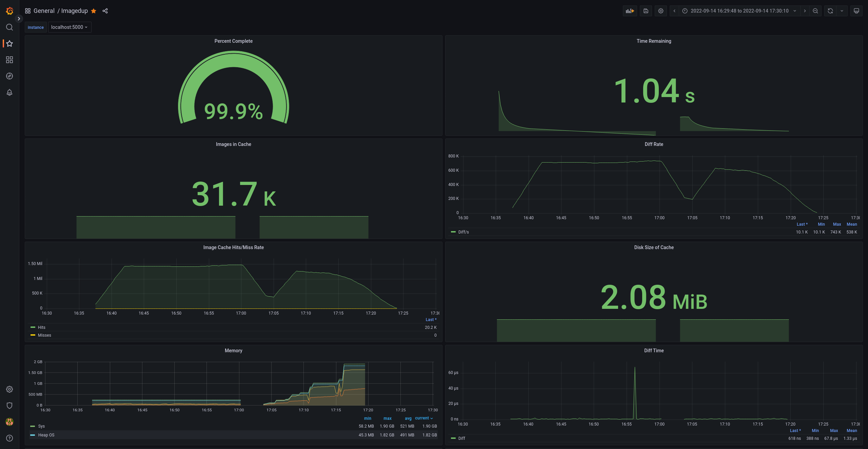The image size is (868, 449).
Task: Open the Percent Complete panel title menu
Action: click(x=233, y=41)
